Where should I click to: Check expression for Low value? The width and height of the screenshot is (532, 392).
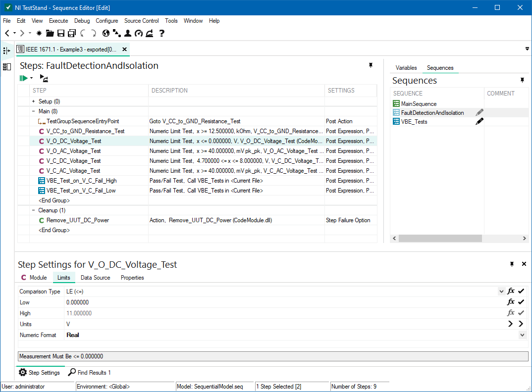[522, 302]
